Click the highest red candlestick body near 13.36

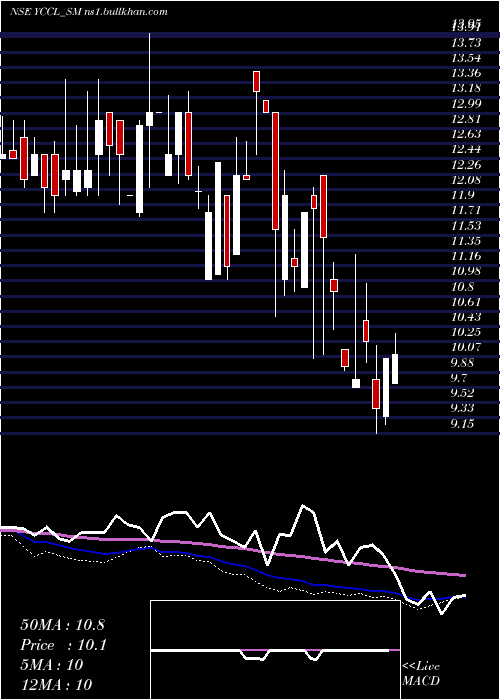pyautogui.click(x=256, y=81)
